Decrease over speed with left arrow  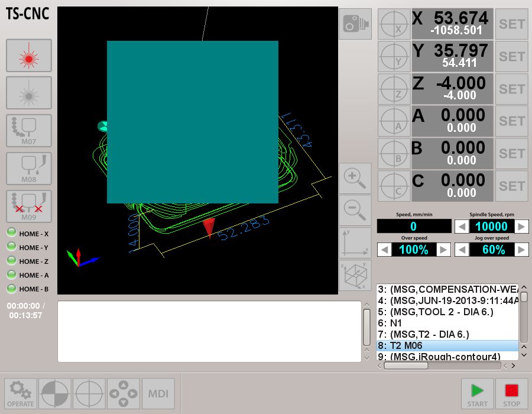384,250
